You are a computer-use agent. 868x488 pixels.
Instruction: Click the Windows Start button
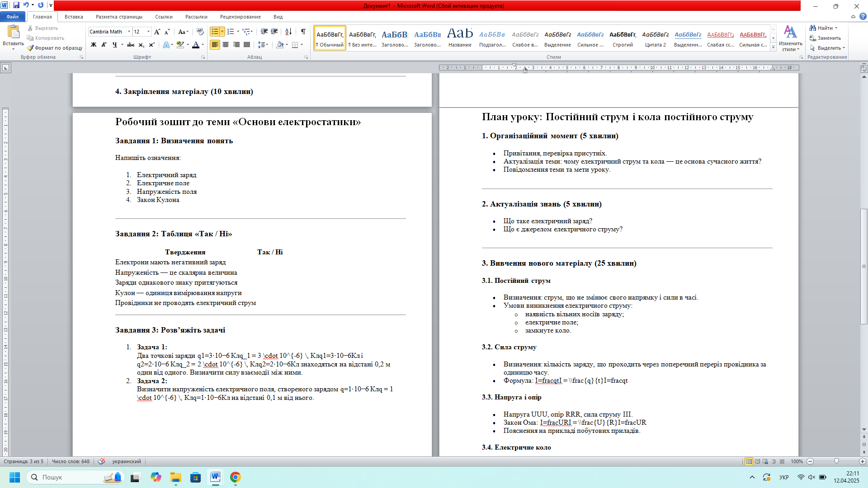(14, 477)
